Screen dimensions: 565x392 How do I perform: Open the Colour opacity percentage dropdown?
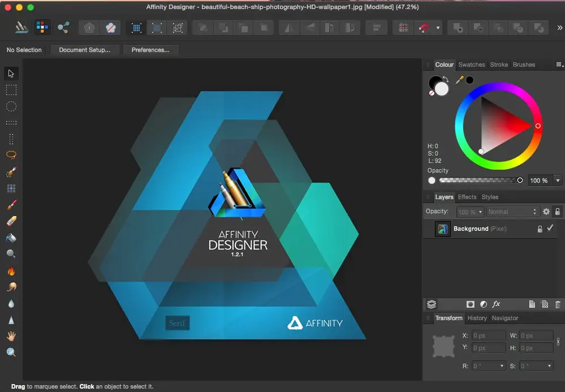click(558, 180)
